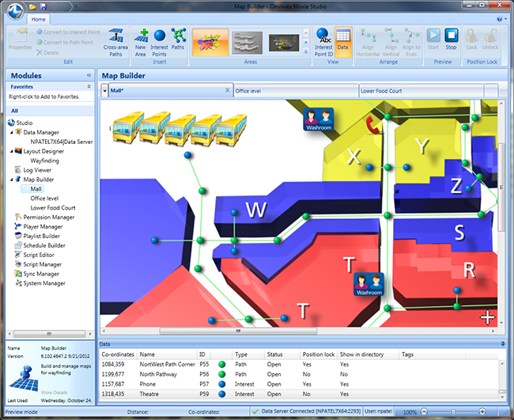Image resolution: width=514 pixels, height=420 pixels.
Task: Switch to the Office level map tab
Action: pos(296,91)
